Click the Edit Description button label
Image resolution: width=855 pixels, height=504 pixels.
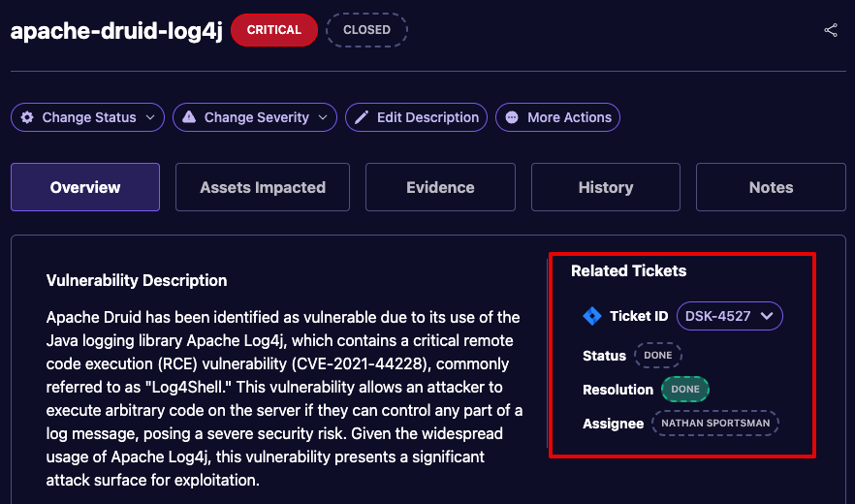tap(427, 117)
